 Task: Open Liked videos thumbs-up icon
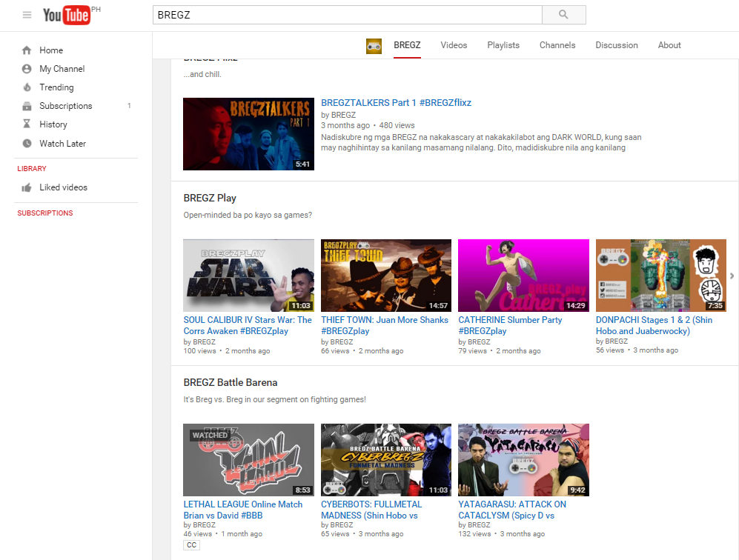[x=27, y=187]
